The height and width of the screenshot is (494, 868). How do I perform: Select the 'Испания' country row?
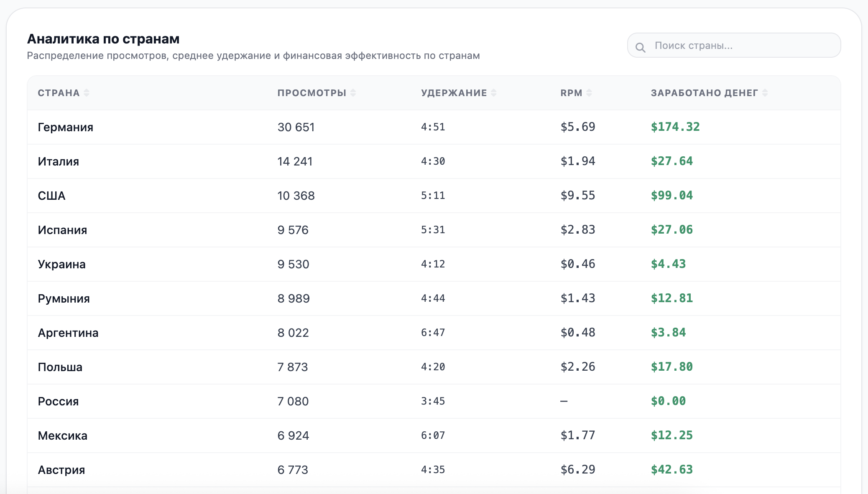coord(434,230)
